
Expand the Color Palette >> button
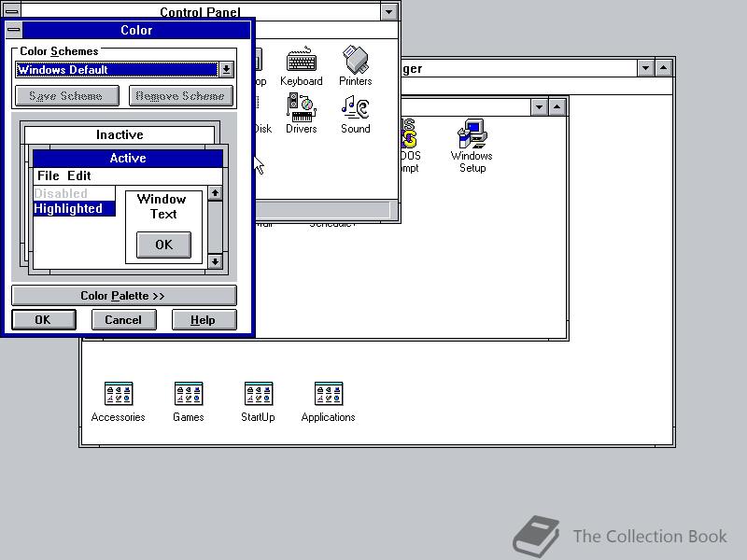pyautogui.click(x=123, y=295)
